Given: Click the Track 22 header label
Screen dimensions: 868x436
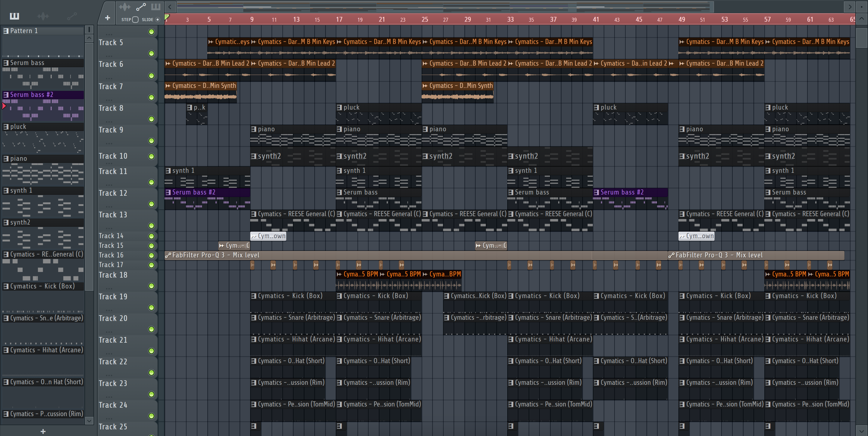Looking at the screenshot, I should (x=113, y=362).
